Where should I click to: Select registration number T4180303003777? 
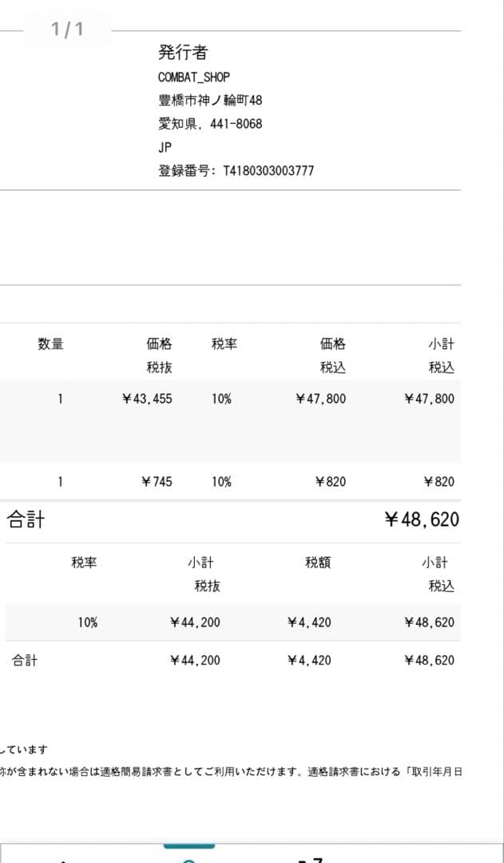pos(236,171)
